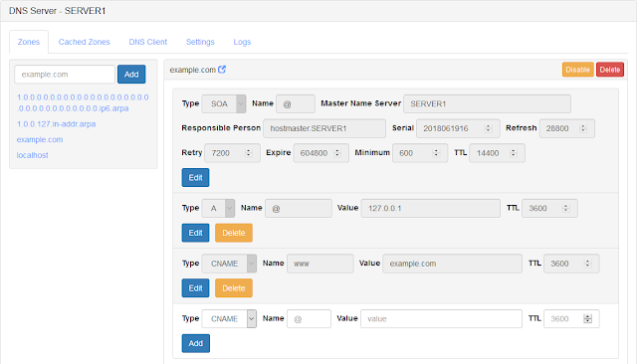
Task: Open the new record Type dropdown
Action: click(229, 319)
